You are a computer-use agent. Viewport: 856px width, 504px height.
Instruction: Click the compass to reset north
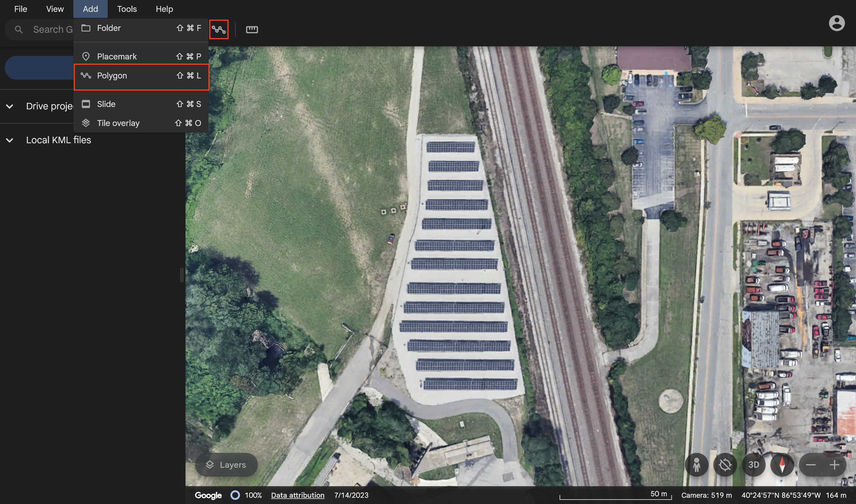[782, 464]
